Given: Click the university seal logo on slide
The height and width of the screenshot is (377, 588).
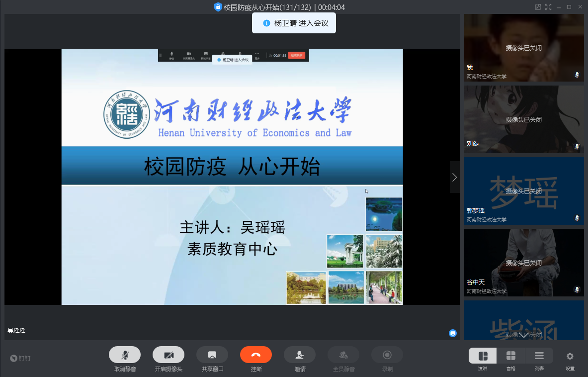Looking at the screenshot, I should click(127, 114).
